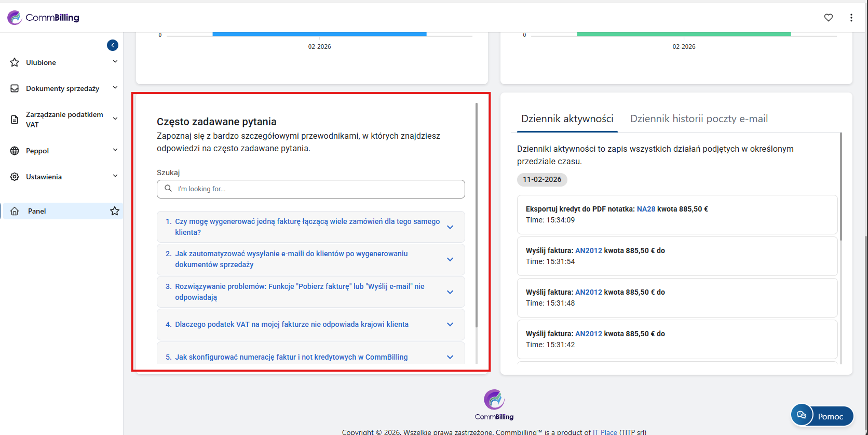This screenshot has width=868, height=435.
Task: Switch to Dziennik historii poczty e-mail tab
Action: point(699,119)
